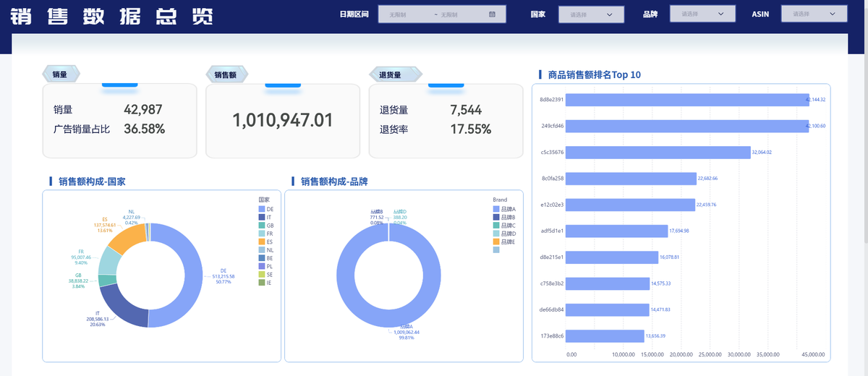Click the bar for product c758e3b2
The image size is (868, 376).
click(608, 283)
